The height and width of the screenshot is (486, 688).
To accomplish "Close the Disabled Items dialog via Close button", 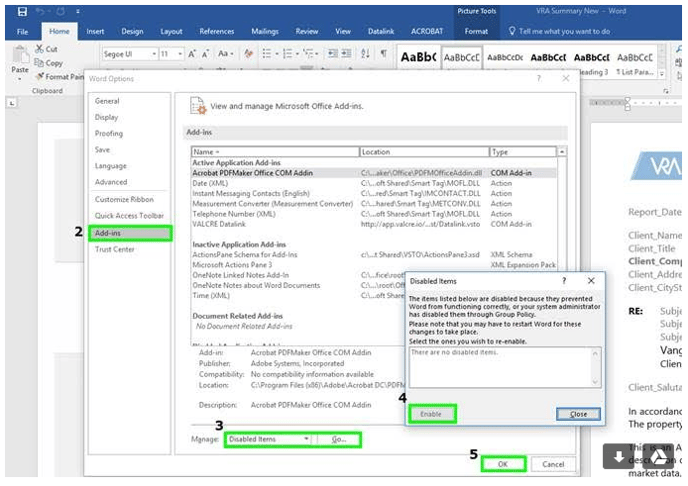I will coord(578,414).
